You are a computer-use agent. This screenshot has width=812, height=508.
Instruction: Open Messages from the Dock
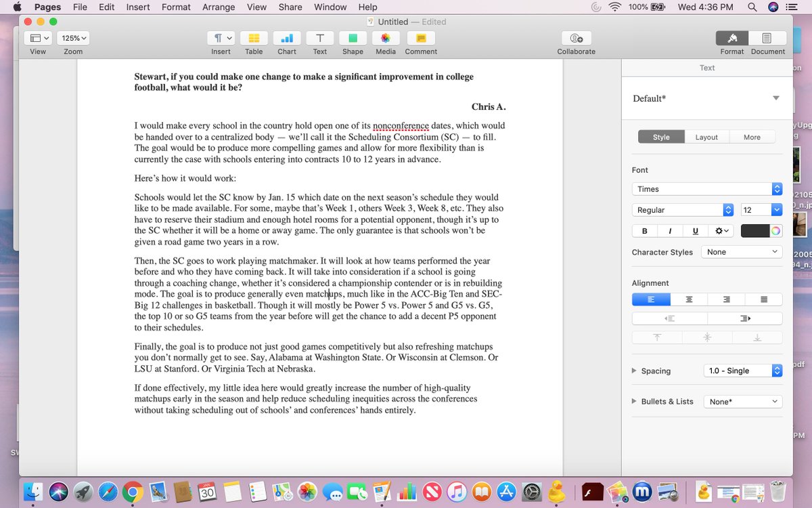[x=332, y=492]
